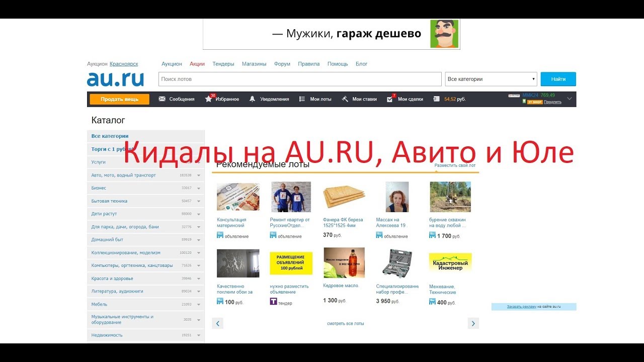644x362 pixels.
Task: Click the 54,52 руб. balance amount
Action: point(455,99)
